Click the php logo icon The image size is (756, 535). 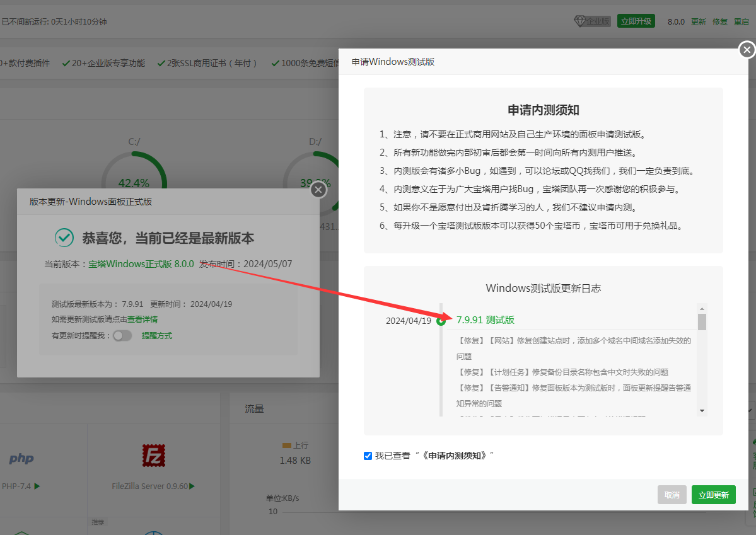21,458
